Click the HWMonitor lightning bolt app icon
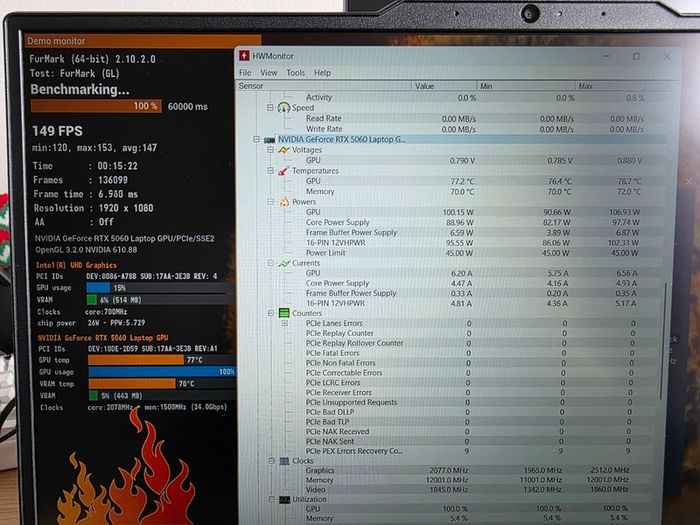Screen dimensions: 700x525 244,55
